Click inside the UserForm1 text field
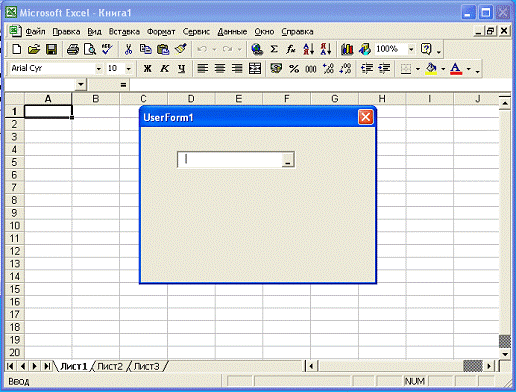516x392 pixels. (230, 160)
